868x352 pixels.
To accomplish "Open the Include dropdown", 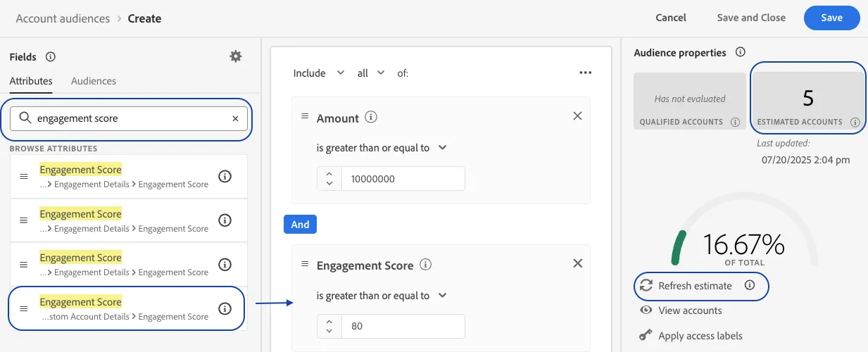I will tap(319, 73).
